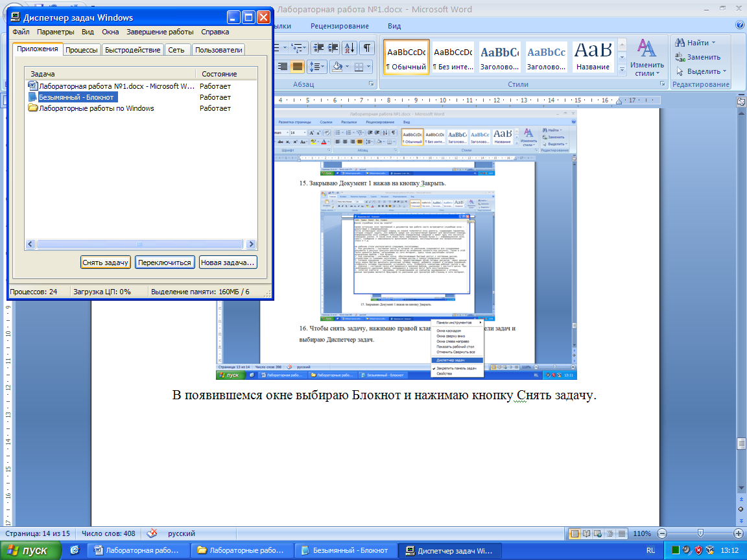Expand the styles gallery more arrow
The image size is (747, 560).
[x=622, y=69]
